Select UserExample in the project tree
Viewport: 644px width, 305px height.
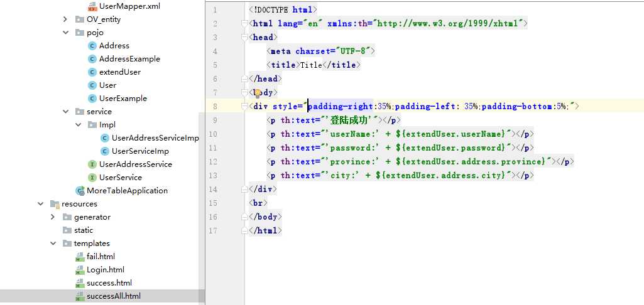coord(123,98)
